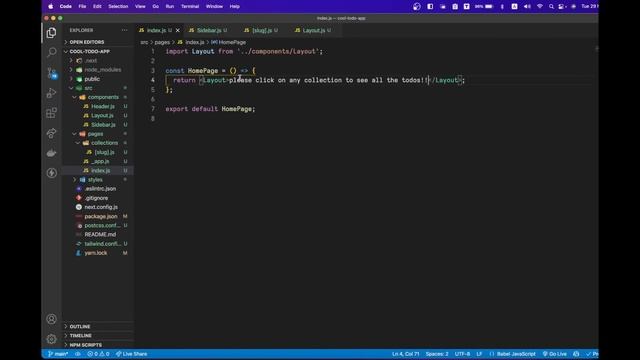Click Ln 4, Col 71 cursor position
Viewport: 640px width, 360px height.
pyautogui.click(x=406, y=354)
